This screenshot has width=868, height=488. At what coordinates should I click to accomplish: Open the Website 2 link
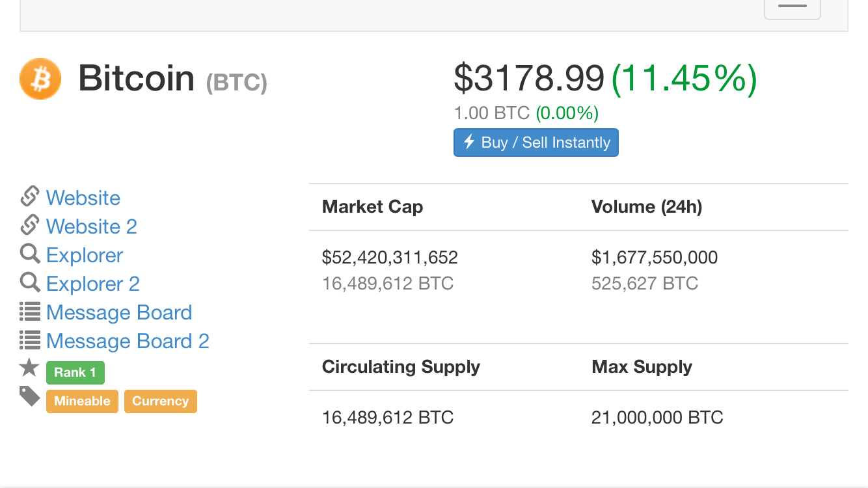click(x=92, y=226)
